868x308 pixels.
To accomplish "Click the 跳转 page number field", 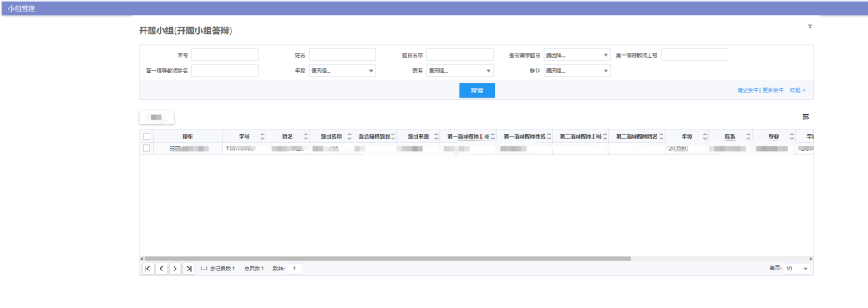I will pyautogui.click(x=295, y=269).
